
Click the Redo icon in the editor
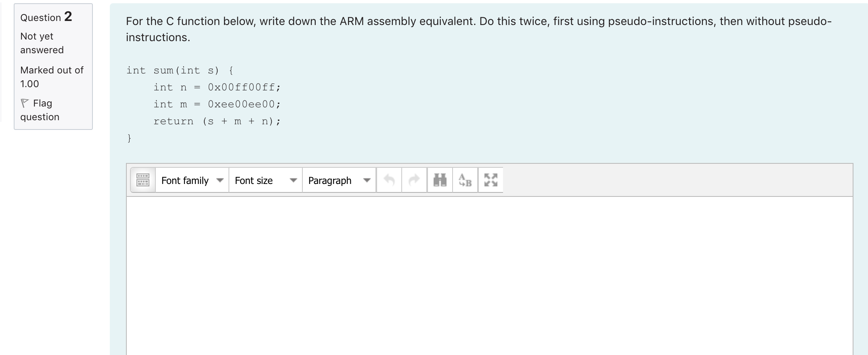click(x=413, y=180)
